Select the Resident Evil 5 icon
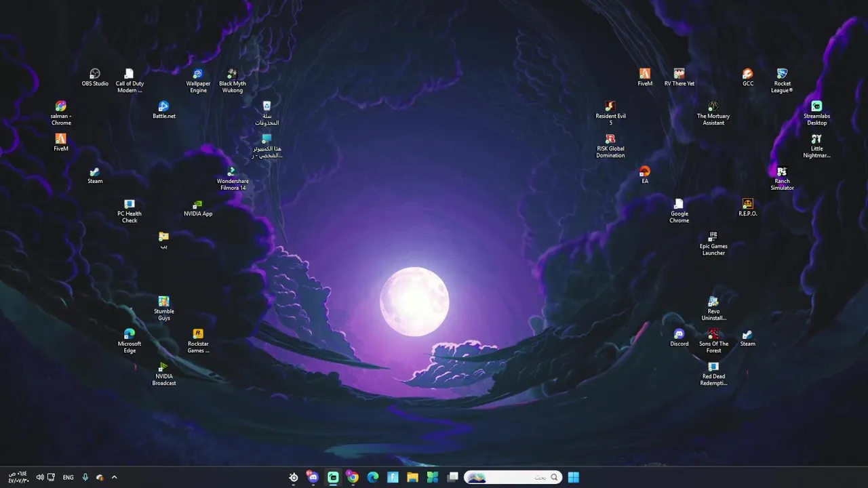Viewport: 868px width, 488px height. [x=610, y=113]
